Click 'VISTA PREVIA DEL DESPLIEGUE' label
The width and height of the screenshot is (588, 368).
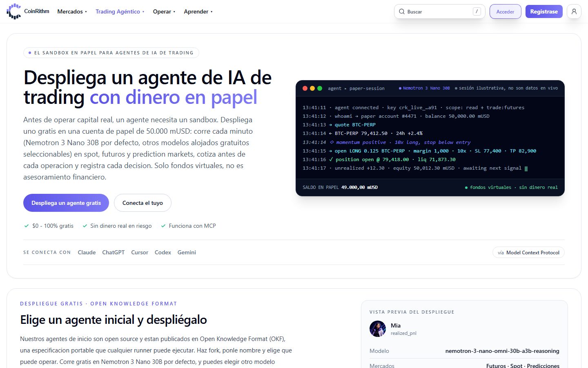click(412, 312)
